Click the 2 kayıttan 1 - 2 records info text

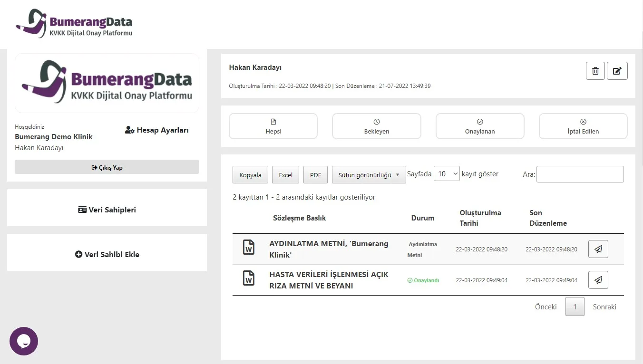[x=304, y=197]
